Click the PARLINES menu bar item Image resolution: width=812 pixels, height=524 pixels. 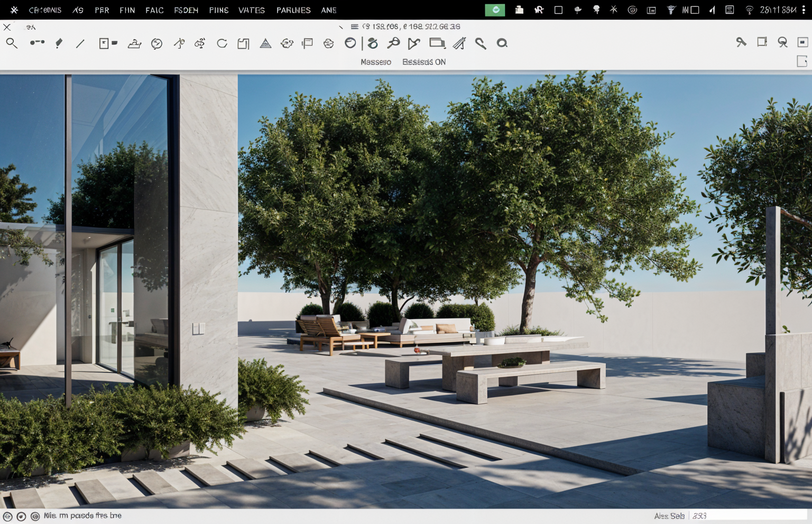coord(293,10)
